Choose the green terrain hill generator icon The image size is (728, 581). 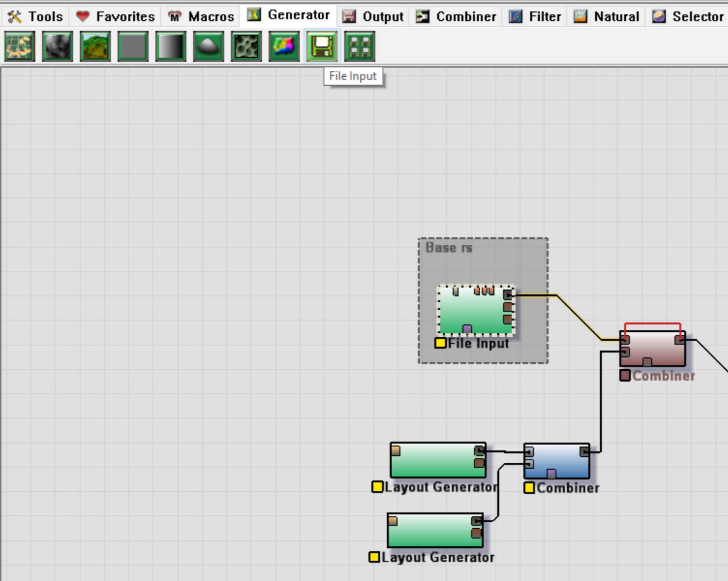click(95, 46)
